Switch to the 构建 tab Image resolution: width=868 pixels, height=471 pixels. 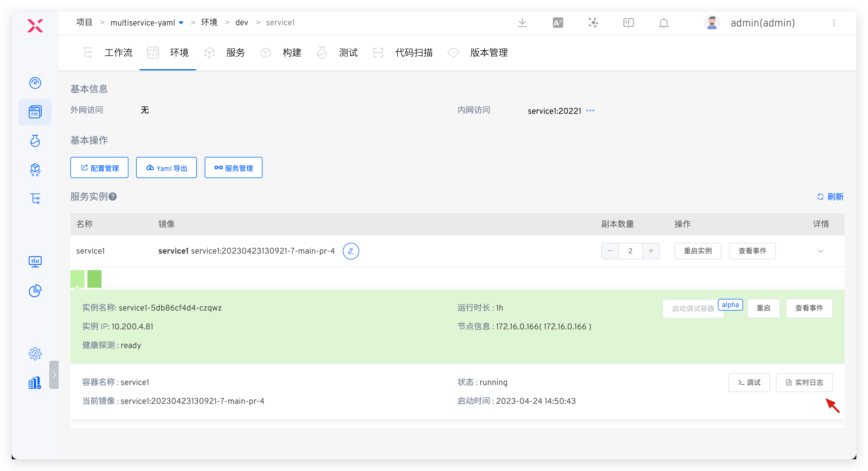point(292,52)
